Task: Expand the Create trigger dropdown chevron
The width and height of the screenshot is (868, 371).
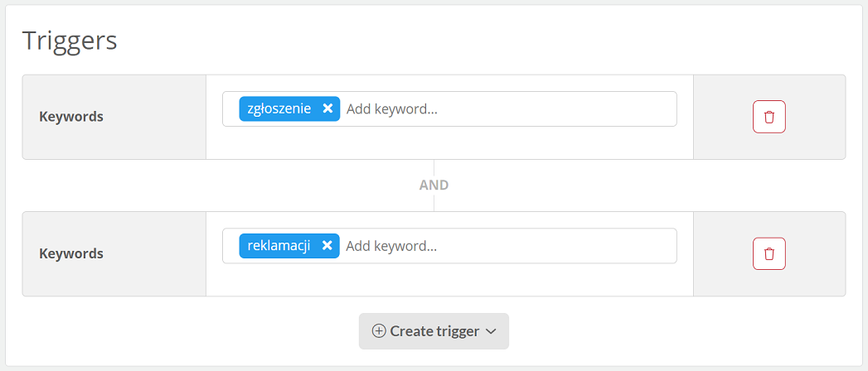Action: 491,331
